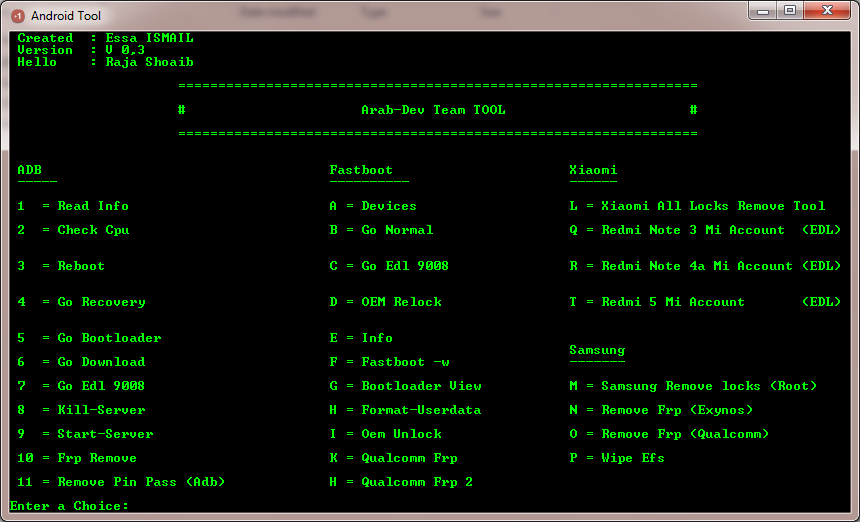Maximize the Android Tool window
The width and height of the screenshot is (860, 522).
790,10
